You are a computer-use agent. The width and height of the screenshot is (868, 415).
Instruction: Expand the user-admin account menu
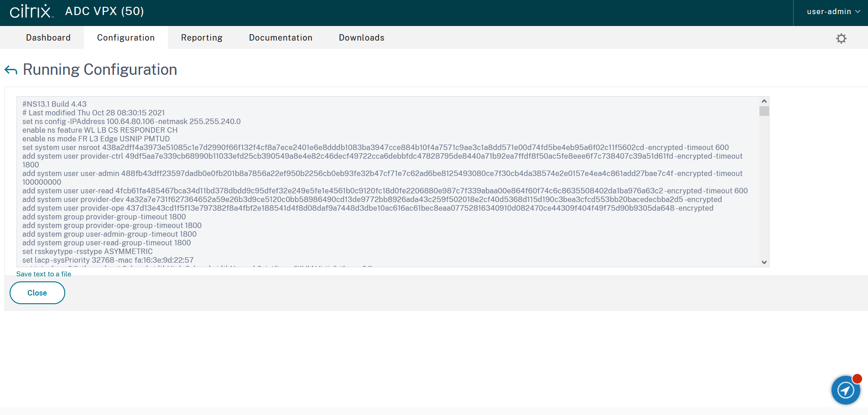pos(833,11)
